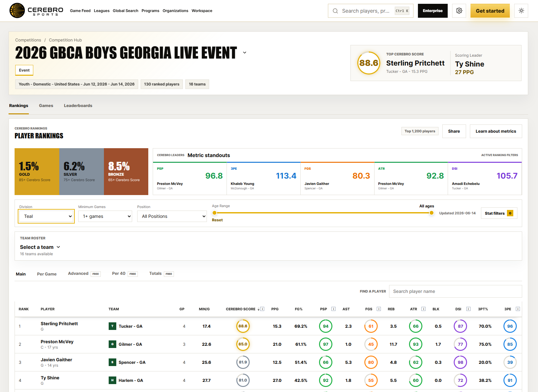
Task: Open the Programs nav item
Action: tap(151, 11)
